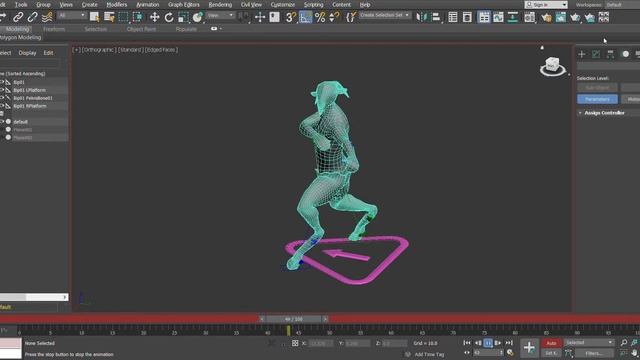Activate the Select and Scale tool
Viewport: 640px width, 360px height.
(183, 17)
